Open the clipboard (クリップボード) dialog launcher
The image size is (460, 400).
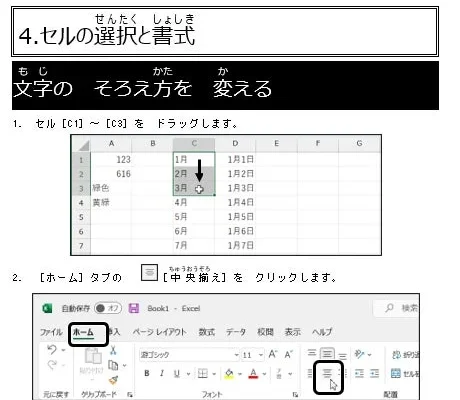coord(129,395)
